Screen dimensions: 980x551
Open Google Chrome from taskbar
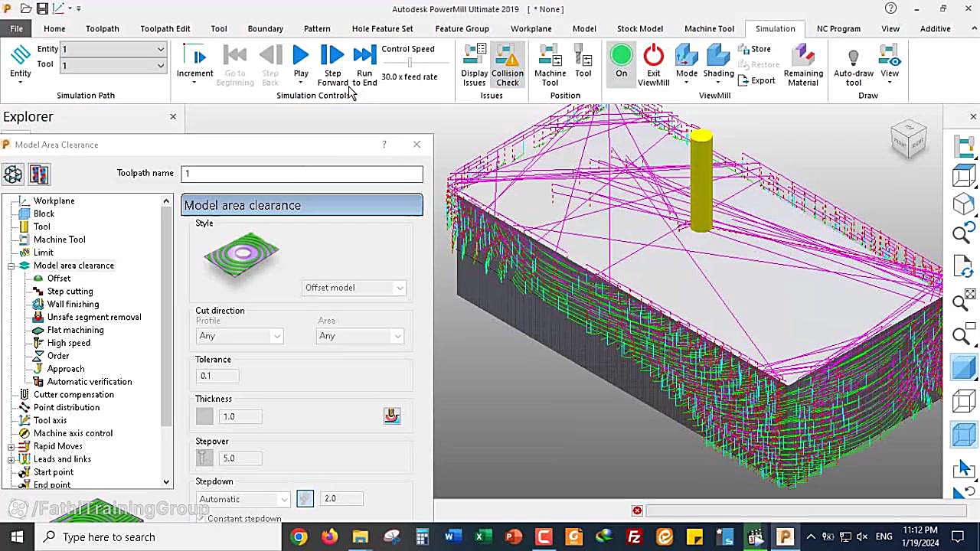[x=299, y=536]
